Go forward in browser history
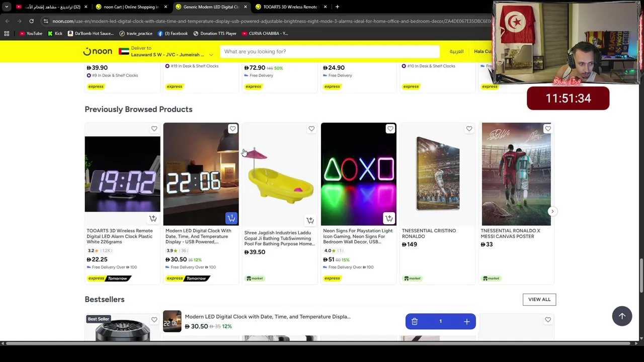The height and width of the screenshot is (362, 644). click(x=19, y=21)
